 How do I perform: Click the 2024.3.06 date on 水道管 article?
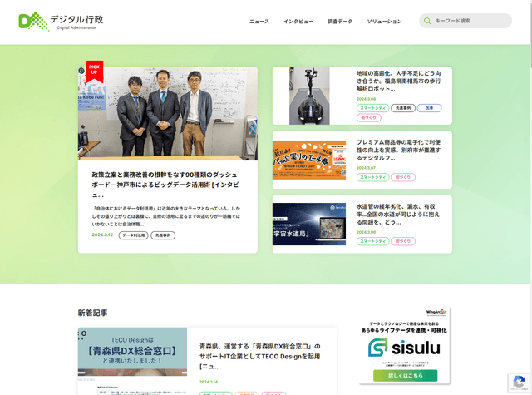click(366, 232)
